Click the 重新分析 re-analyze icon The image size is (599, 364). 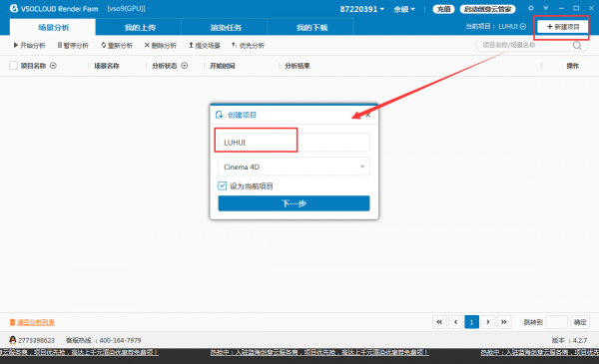tap(104, 45)
